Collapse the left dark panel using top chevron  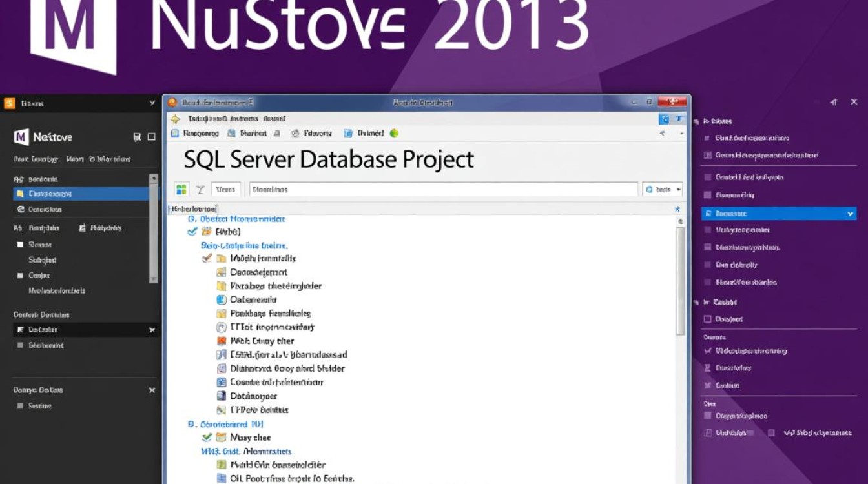pos(152,103)
